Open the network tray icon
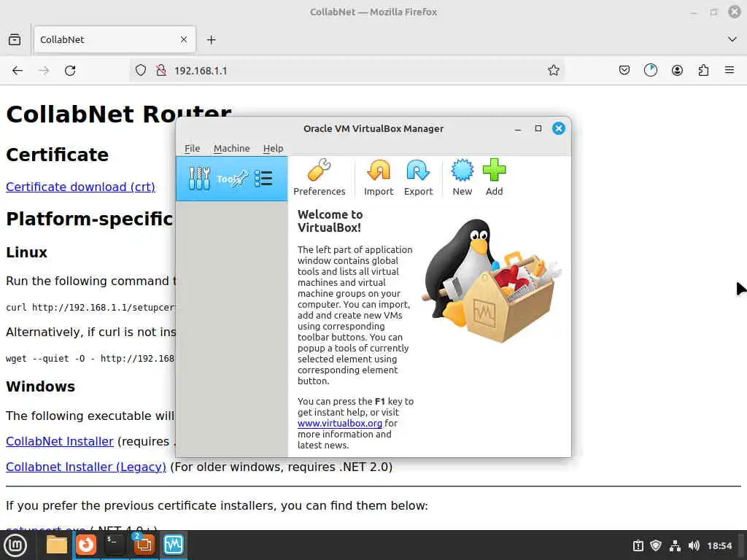Image resolution: width=747 pixels, height=560 pixels. (x=675, y=545)
